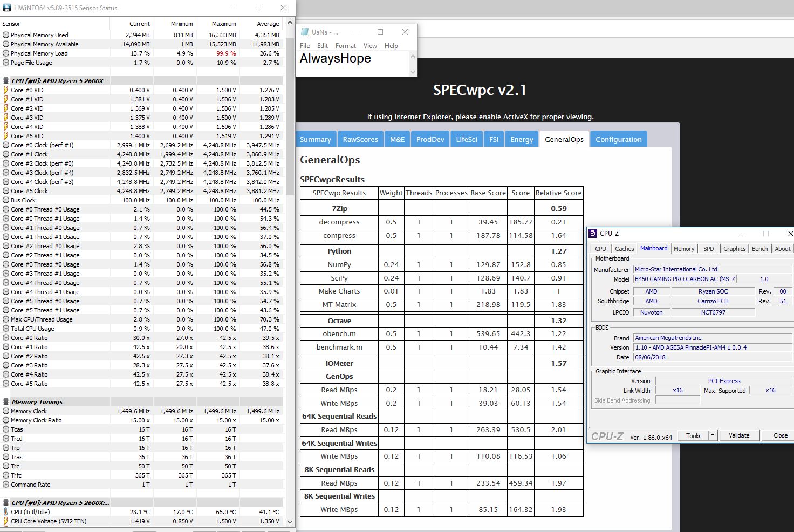
Task: Expand the Tools dropdown arrow in CPU-Z
Action: click(713, 435)
